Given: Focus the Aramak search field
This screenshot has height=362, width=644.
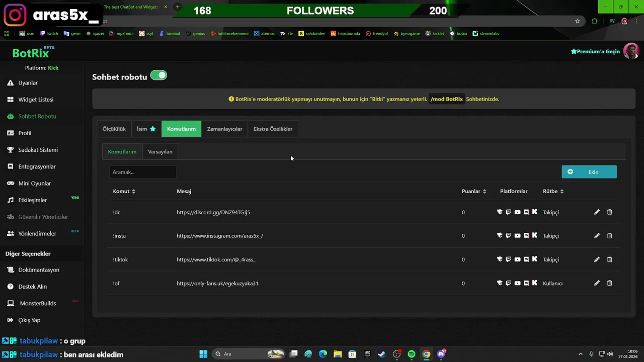Looking at the screenshot, I should pos(143,172).
